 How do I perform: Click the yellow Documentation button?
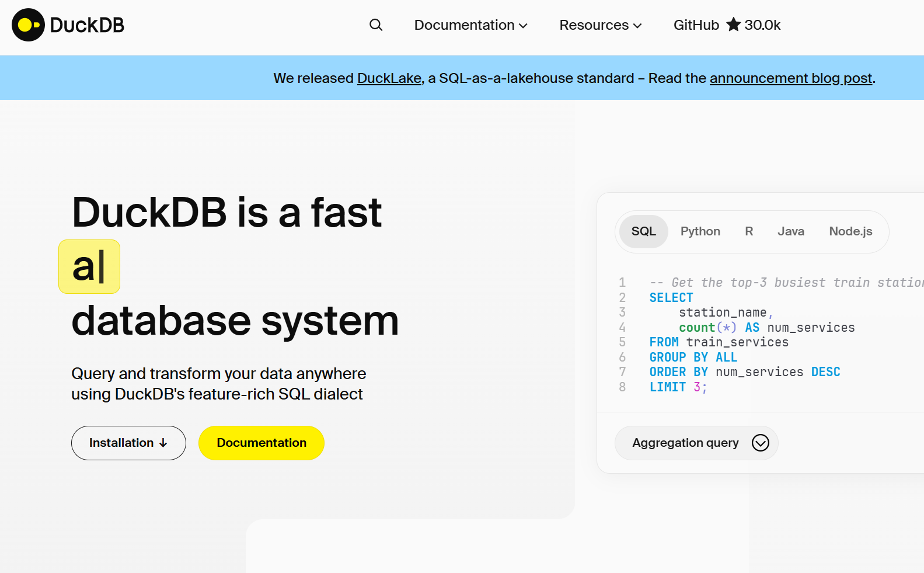pyautogui.click(x=261, y=443)
